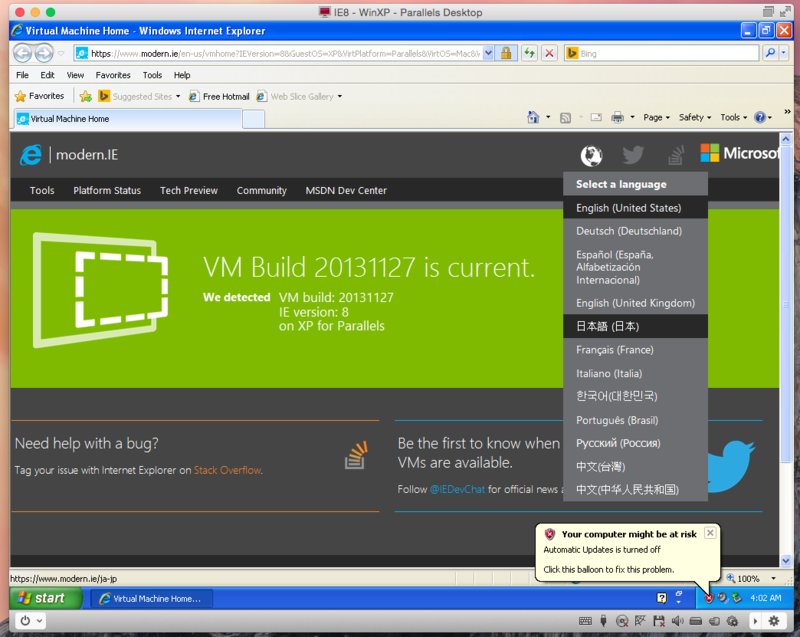Open the Help menu

coord(182,75)
